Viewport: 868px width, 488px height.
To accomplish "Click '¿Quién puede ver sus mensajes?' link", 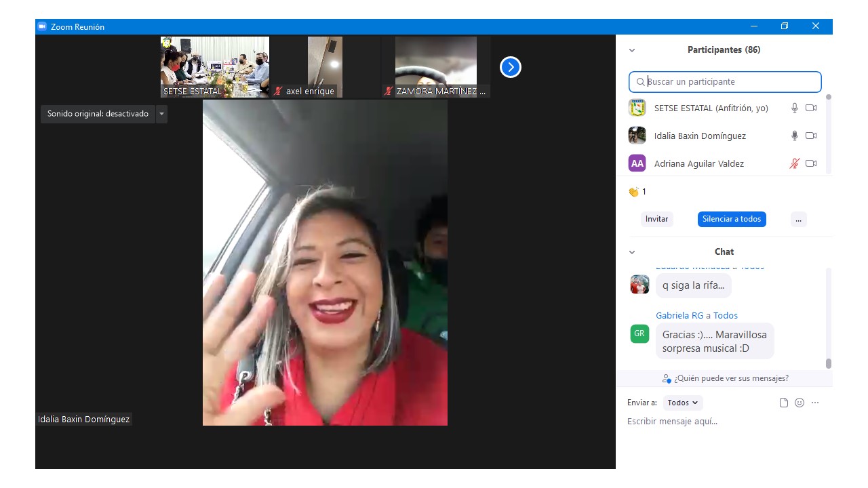I will pyautogui.click(x=731, y=378).
